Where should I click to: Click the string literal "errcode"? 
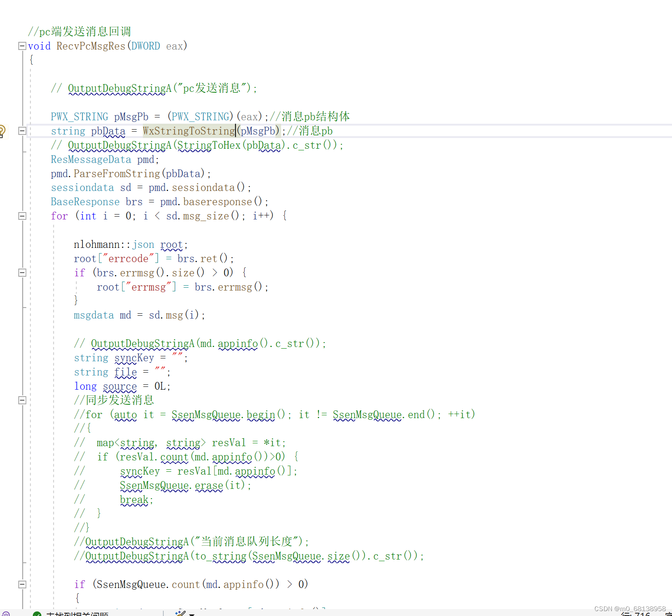[x=128, y=258]
